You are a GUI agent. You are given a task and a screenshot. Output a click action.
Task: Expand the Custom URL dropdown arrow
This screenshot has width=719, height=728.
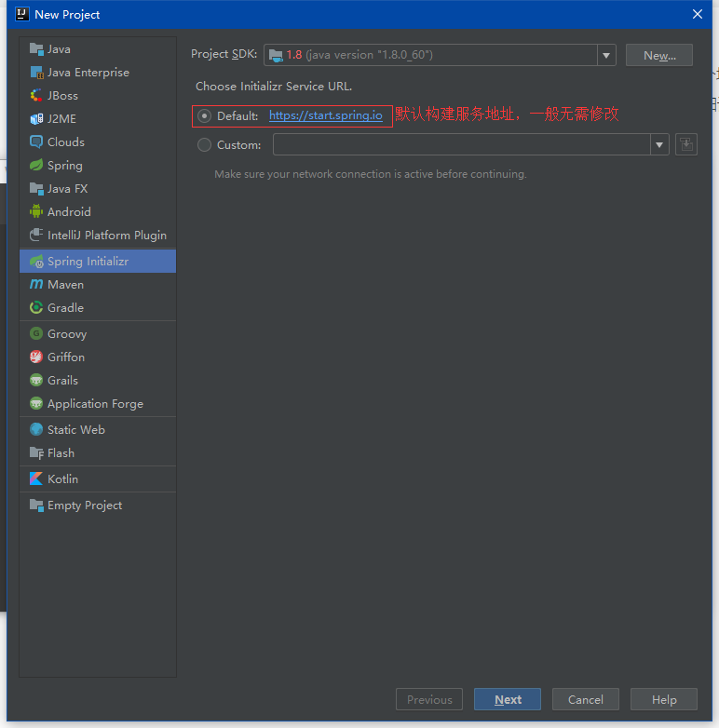click(x=659, y=144)
